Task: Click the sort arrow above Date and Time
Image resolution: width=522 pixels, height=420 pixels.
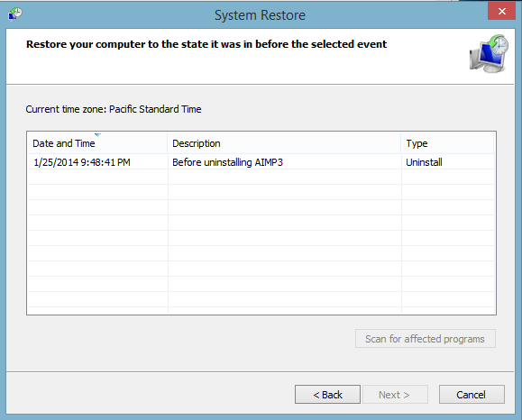Action: 97,135
